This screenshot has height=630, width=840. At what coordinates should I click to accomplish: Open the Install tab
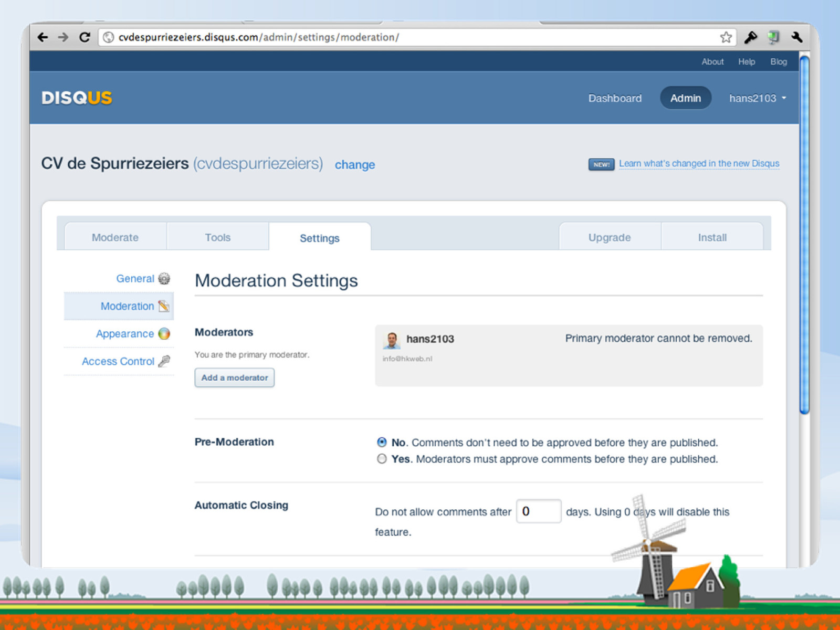pos(712,237)
